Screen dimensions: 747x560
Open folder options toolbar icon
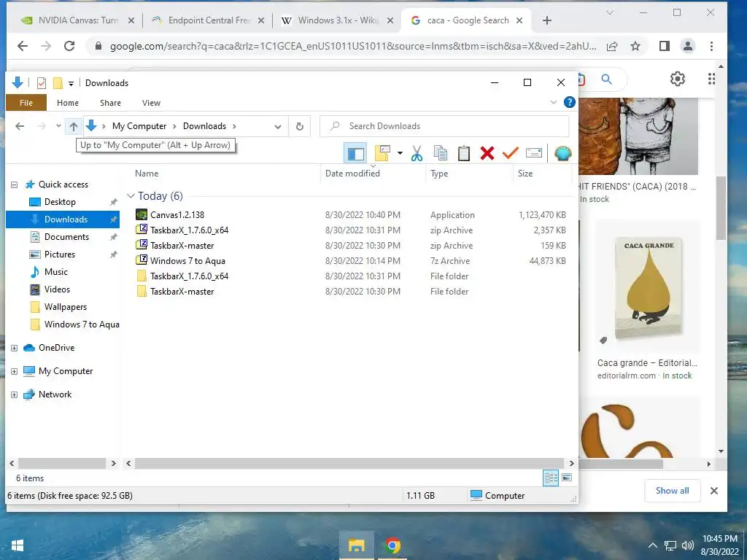coord(382,153)
